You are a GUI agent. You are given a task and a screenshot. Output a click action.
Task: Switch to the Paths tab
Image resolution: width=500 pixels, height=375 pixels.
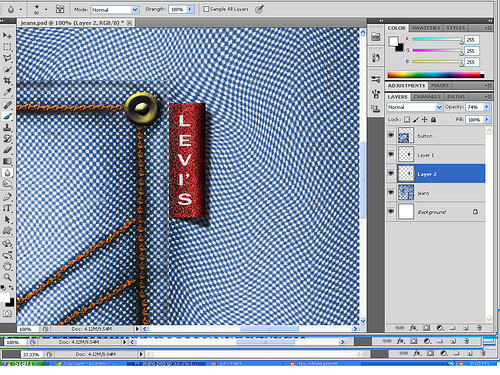click(456, 97)
